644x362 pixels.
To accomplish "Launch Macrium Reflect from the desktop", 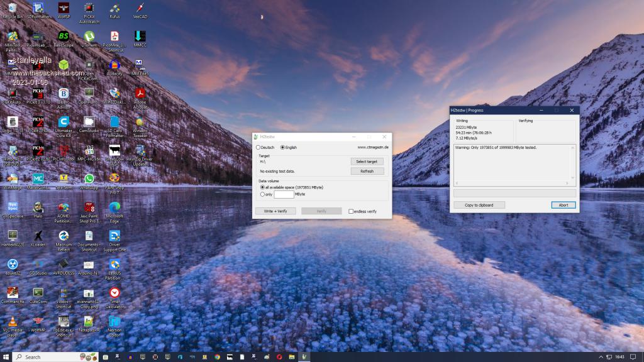I will [64, 236].
